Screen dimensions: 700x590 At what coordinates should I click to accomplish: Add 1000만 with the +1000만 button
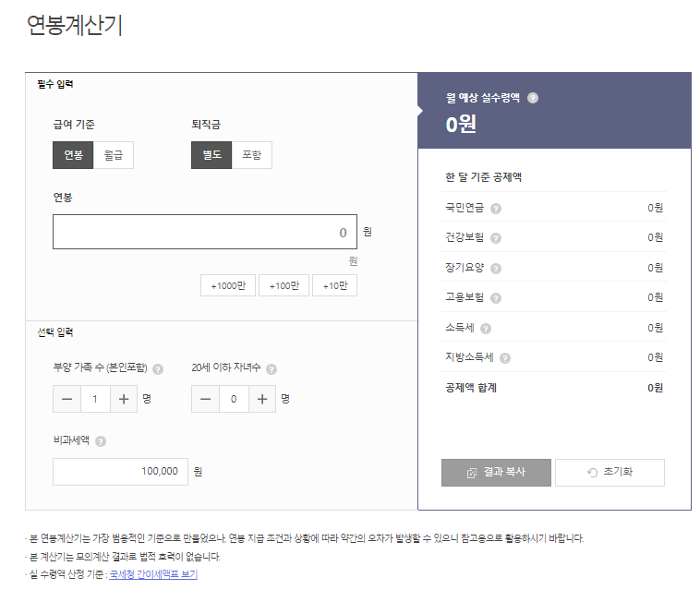[228, 285]
